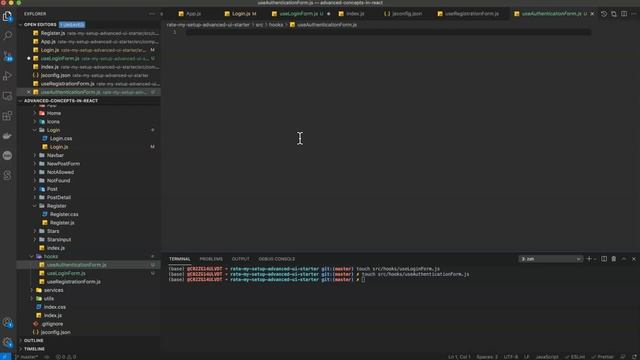Collapse the hooks folder
640x360 pixels.
(x=50, y=256)
